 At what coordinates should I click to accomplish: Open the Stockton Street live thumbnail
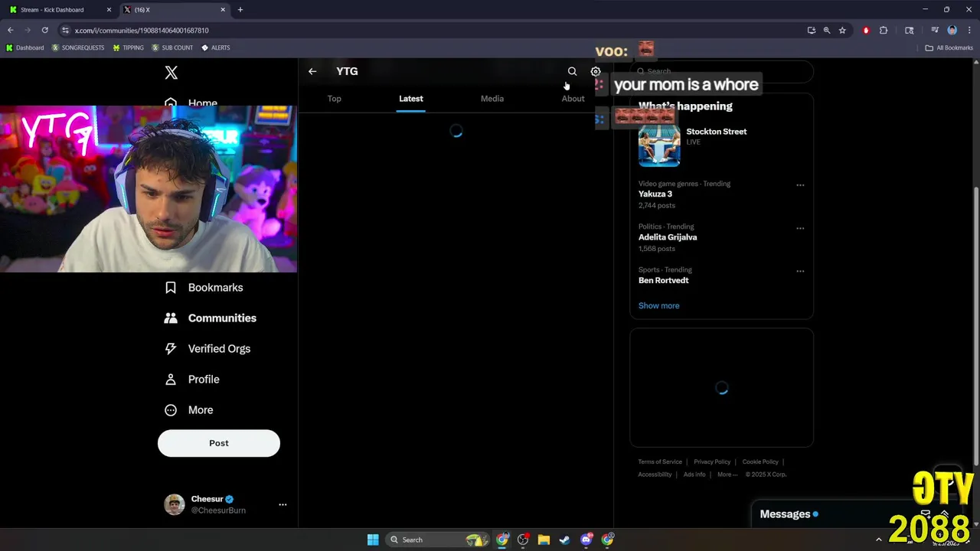(x=659, y=145)
